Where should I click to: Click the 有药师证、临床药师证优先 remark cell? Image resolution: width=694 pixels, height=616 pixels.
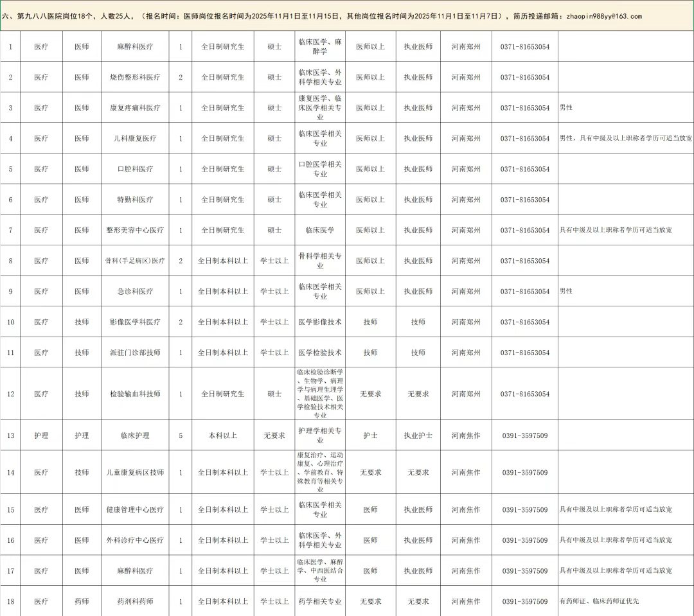pyautogui.click(x=599, y=601)
